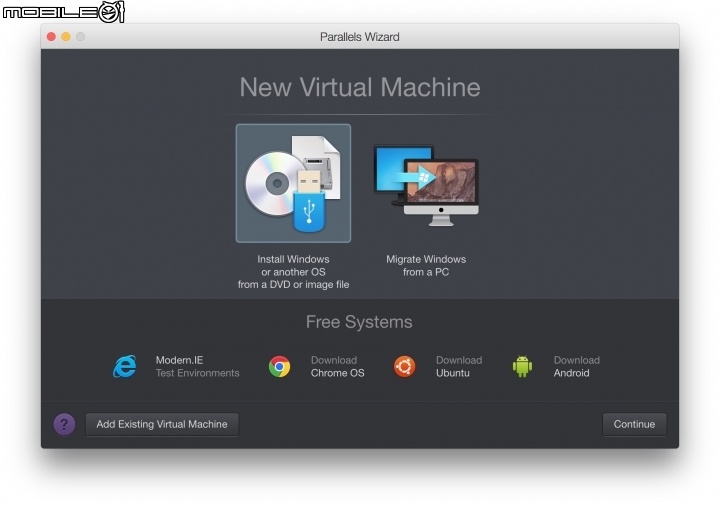Image resolution: width=720 pixels, height=507 pixels.
Task: Minimize the Parallels Wizard window
Action: click(x=66, y=37)
